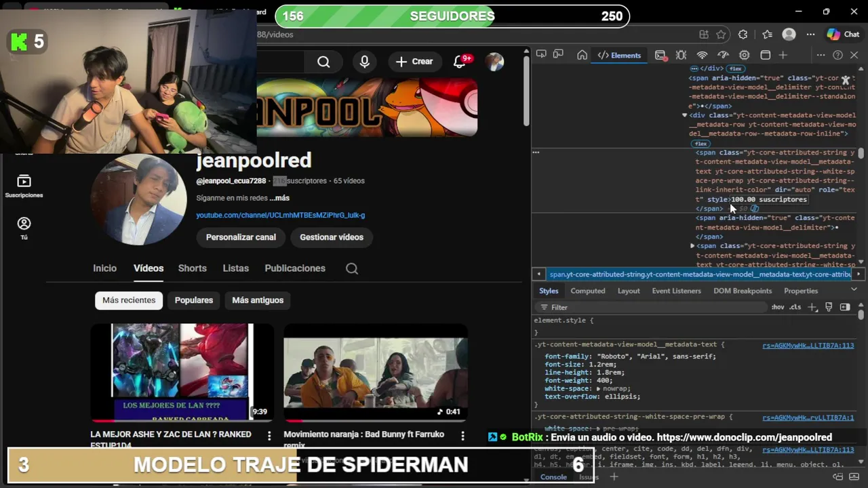Toggle rendering emulations paintbrush icon

(x=829, y=307)
